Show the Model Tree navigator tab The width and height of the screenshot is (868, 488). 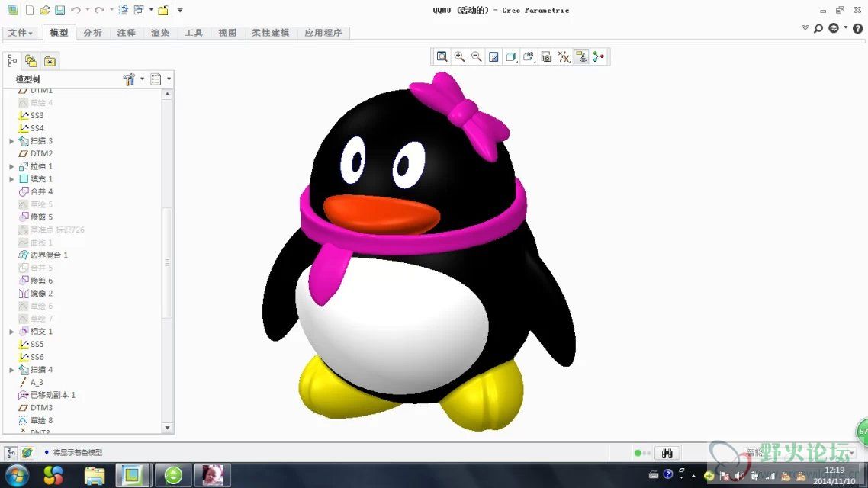[12, 61]
